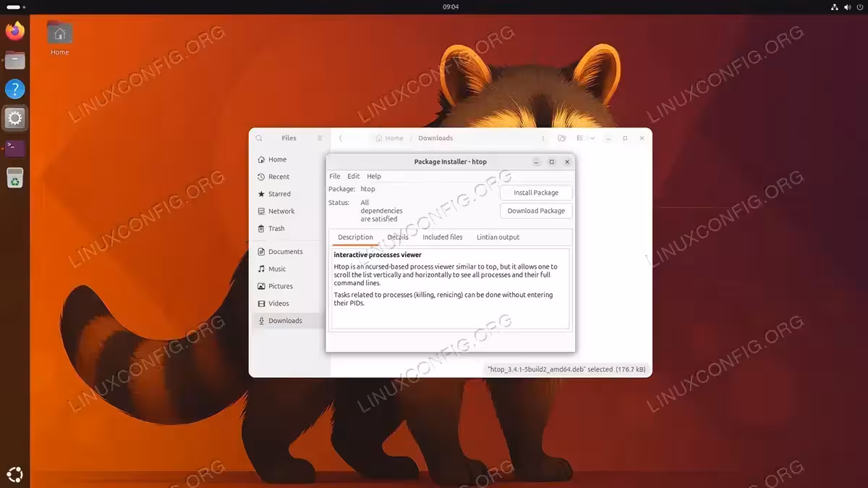Image resolution: width=868 pixels, height=488 pixels.
Task: Close the Package Installer window
Action: [567, 162]
